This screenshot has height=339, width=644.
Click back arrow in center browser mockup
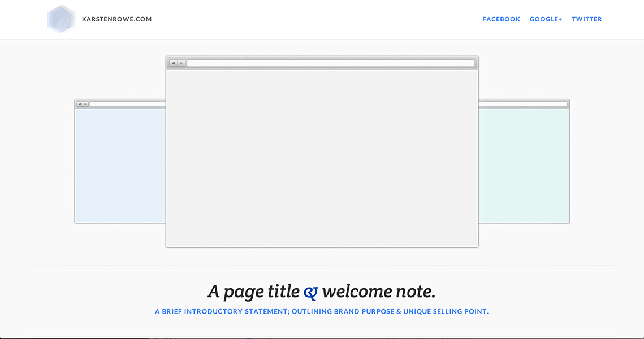(x=174, y=63)
